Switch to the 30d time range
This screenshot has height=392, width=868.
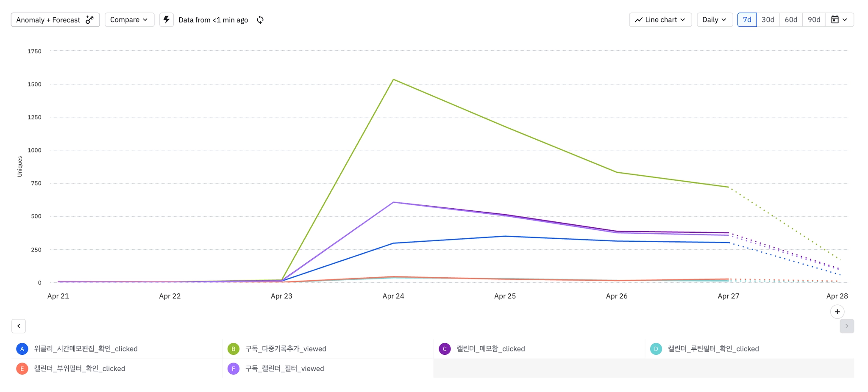768,20
